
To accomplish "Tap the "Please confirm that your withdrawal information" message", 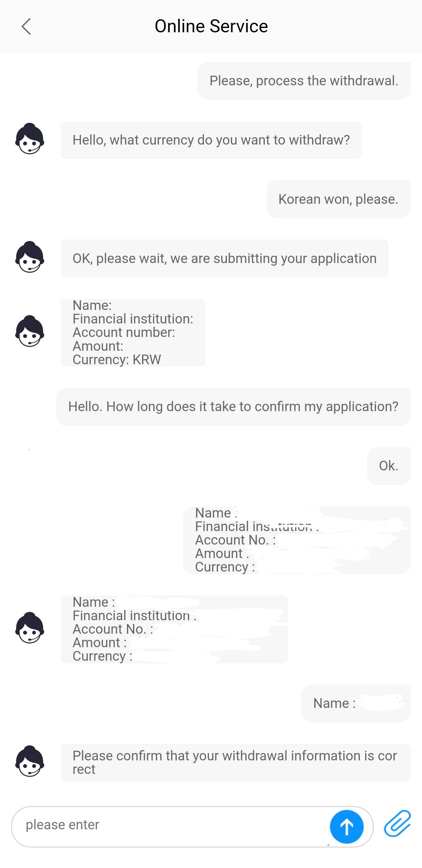I will click(235, 762).
